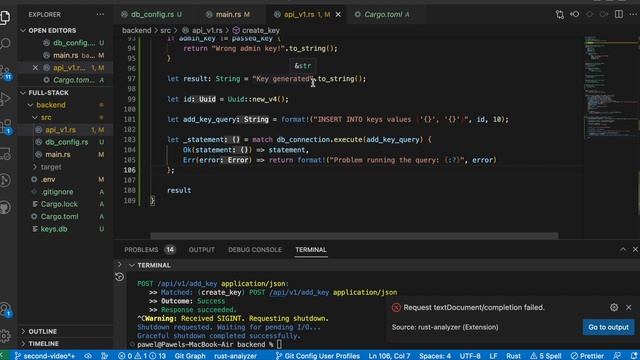Screen dimensions: 640x360
Task: Open the Debug Console panel tab
Action: click(255, 249)
